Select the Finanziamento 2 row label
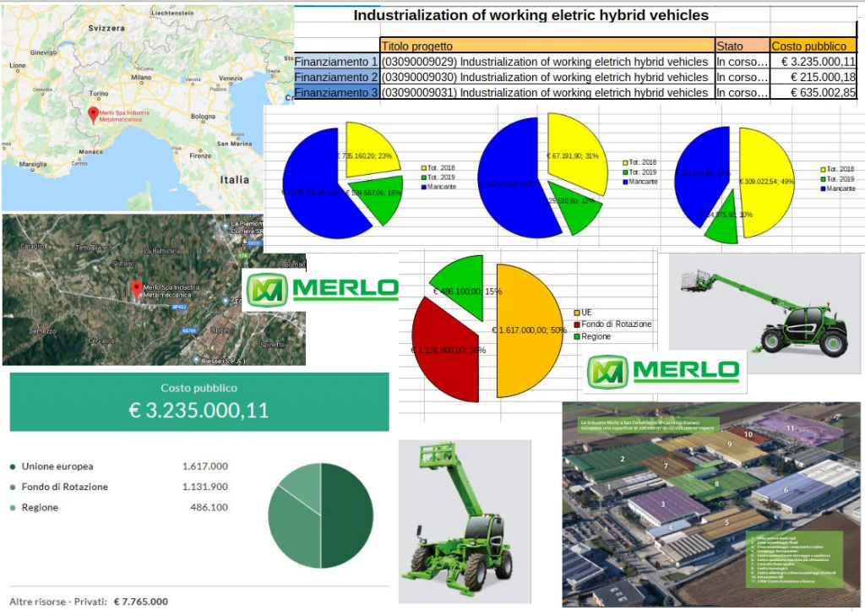Image resolution: width=865 pixels, height=616 pixels. click(x=336, y=77)
